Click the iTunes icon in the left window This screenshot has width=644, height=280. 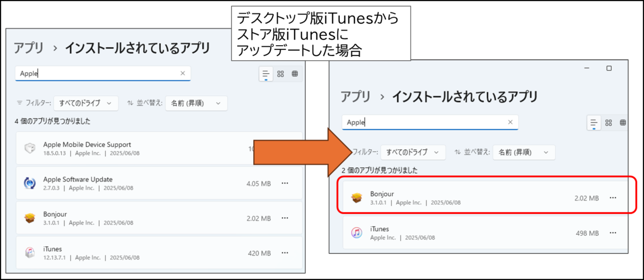pyautogui.click(x=30, y=253)
